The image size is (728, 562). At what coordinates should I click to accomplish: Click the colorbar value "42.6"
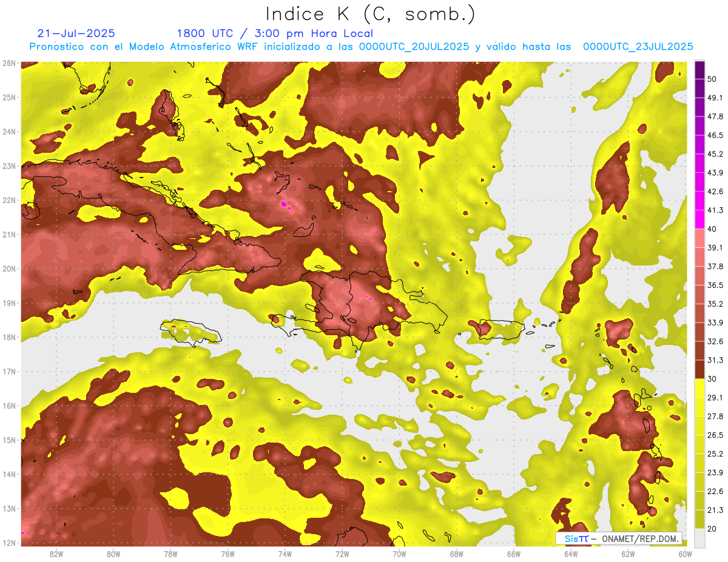click(x=715, y=192)
